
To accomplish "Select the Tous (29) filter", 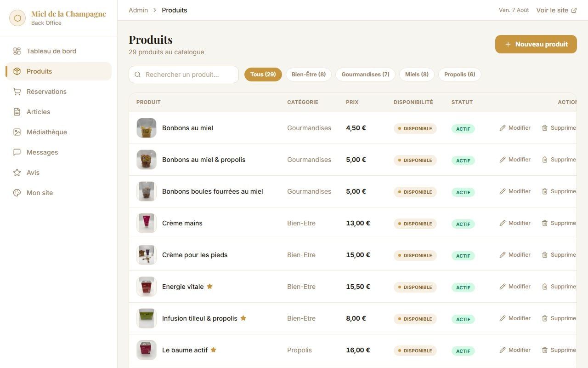I will 263,75.
